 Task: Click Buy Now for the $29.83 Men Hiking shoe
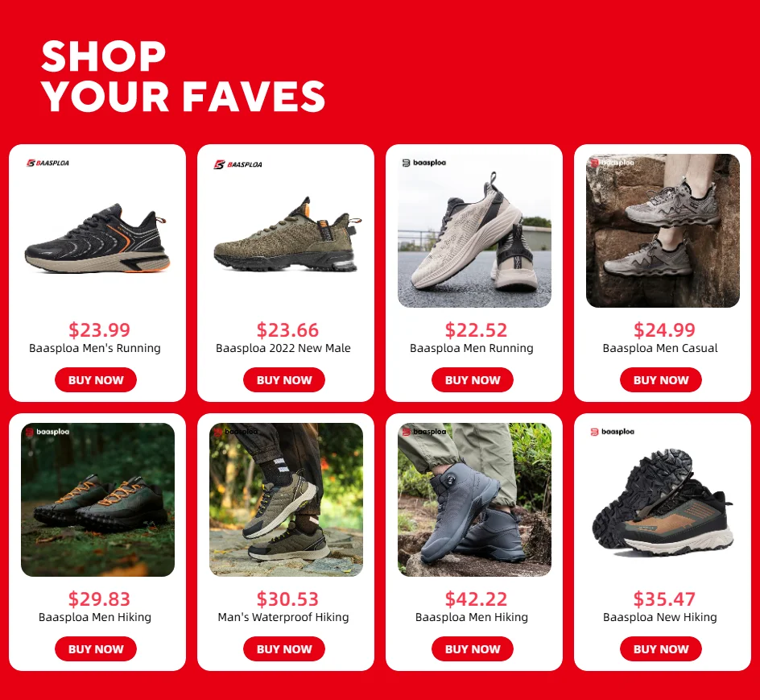tap(96, 649)
